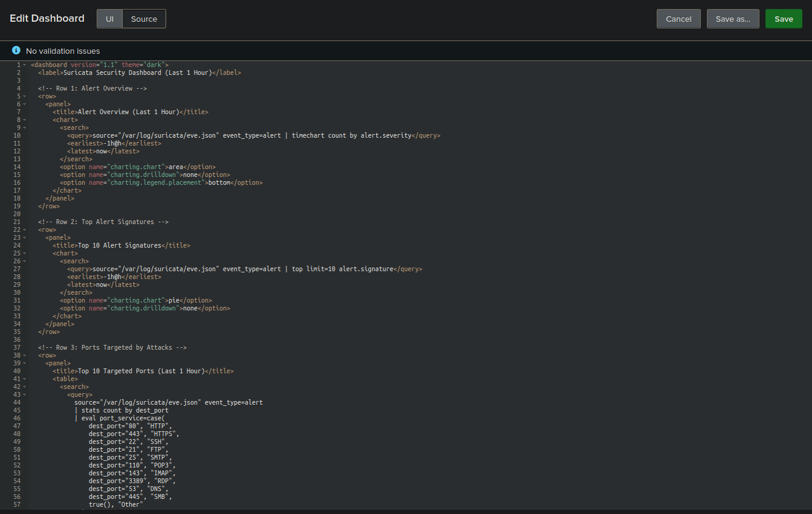Collapse the search tag on line 9
Viewport: 812px width, 514px height.
[24, 127]
